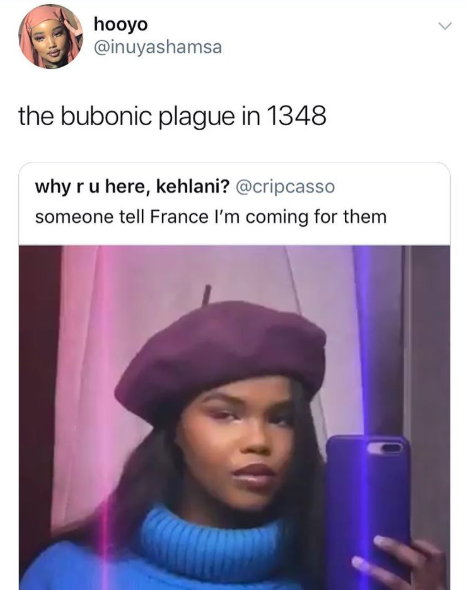Visit the @cripcasso handle in quoted tweet

(x=285, y=187)
